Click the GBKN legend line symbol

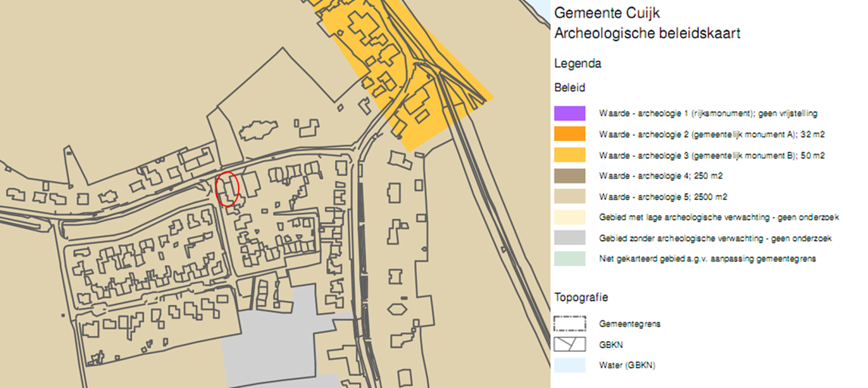[569, 344]
